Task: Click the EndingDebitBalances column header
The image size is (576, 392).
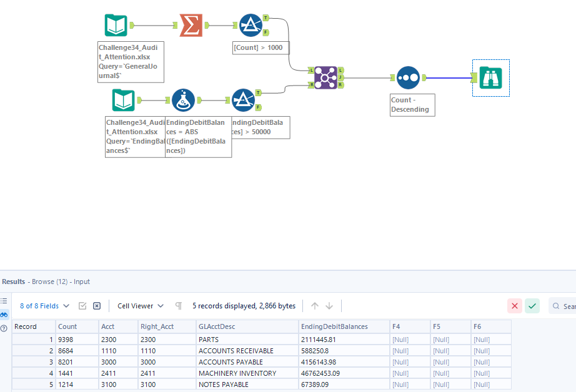Action: tap(344, 326)
